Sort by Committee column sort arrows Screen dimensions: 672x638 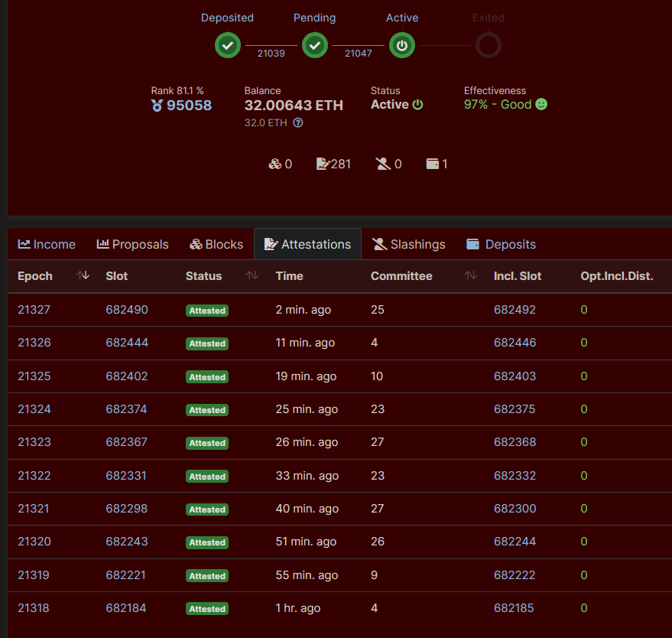click(x=471, y=275)
